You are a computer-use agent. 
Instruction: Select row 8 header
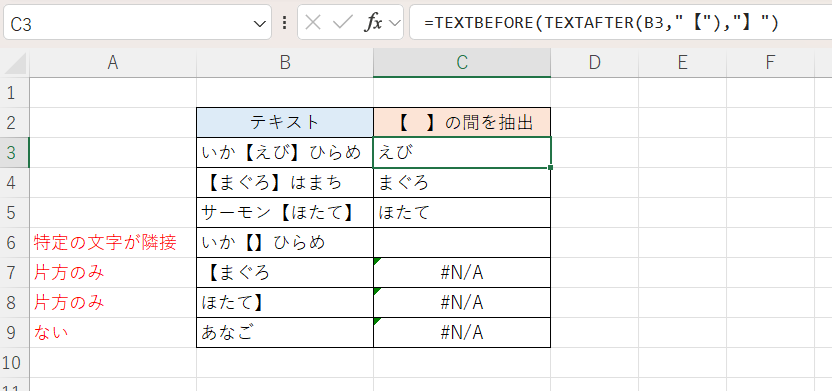click(14, 303)
